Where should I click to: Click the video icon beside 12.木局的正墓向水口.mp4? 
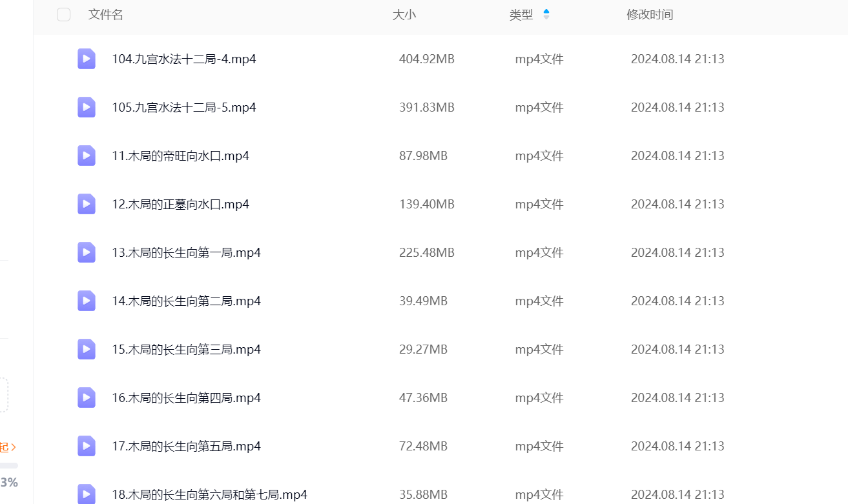[87, 204]
